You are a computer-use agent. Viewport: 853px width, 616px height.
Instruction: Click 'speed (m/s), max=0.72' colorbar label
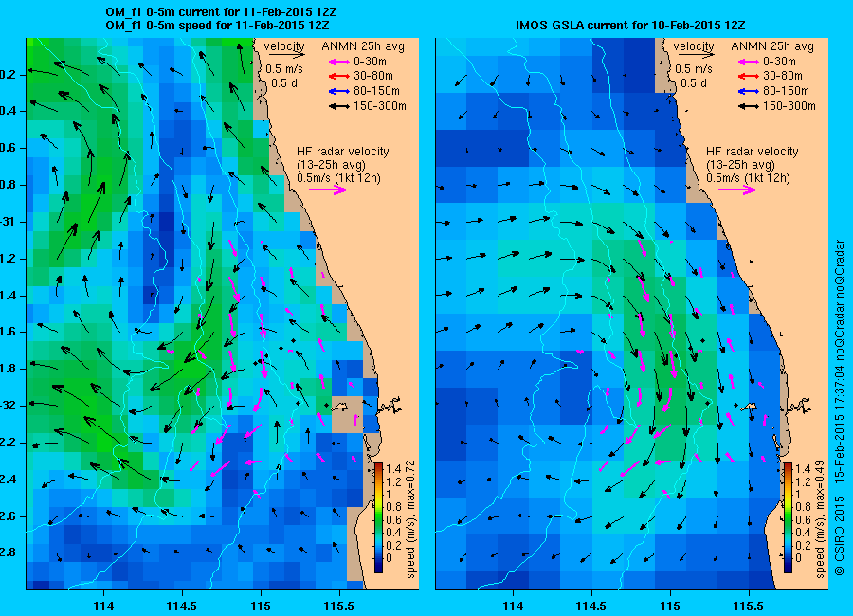point(410,519)
